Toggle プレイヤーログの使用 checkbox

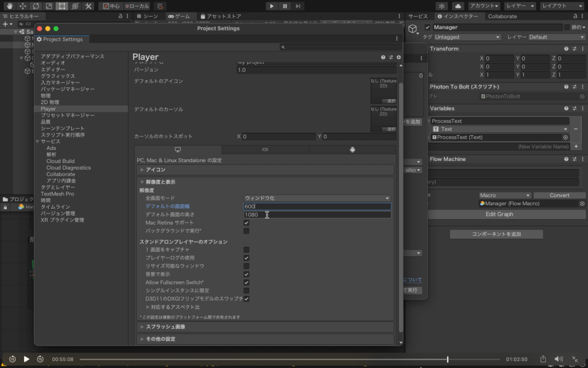point(246,258)
